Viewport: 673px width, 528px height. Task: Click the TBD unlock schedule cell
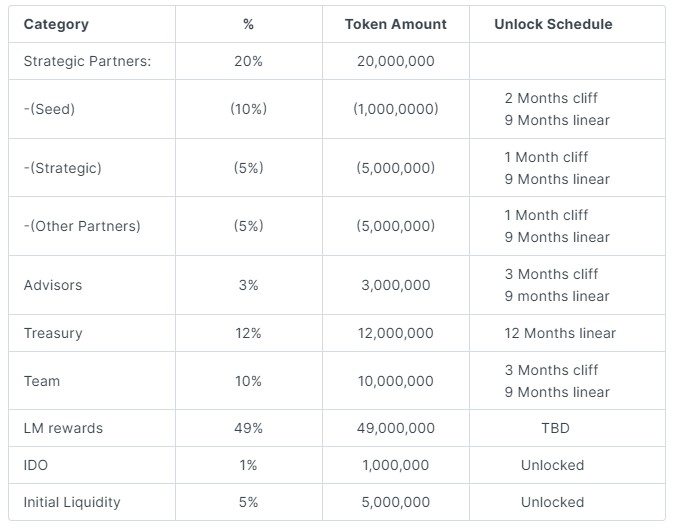[x=553, y=428]
